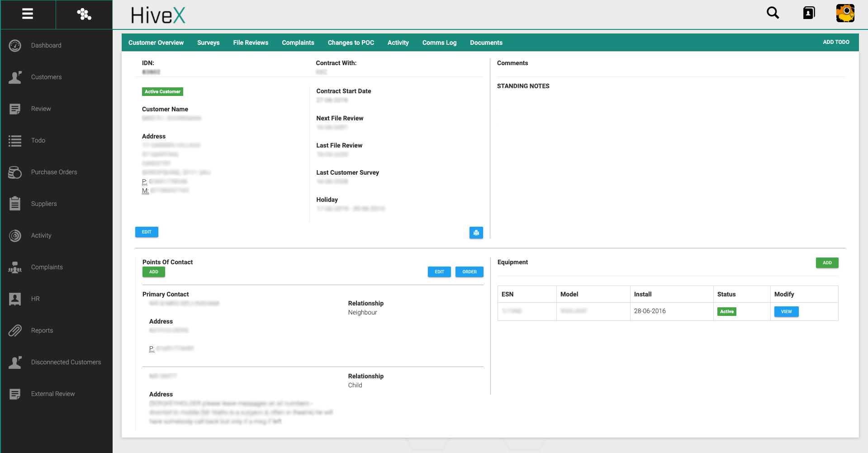Open the HR sidebar item
The image size is (868, 453).
click(35, 299)
